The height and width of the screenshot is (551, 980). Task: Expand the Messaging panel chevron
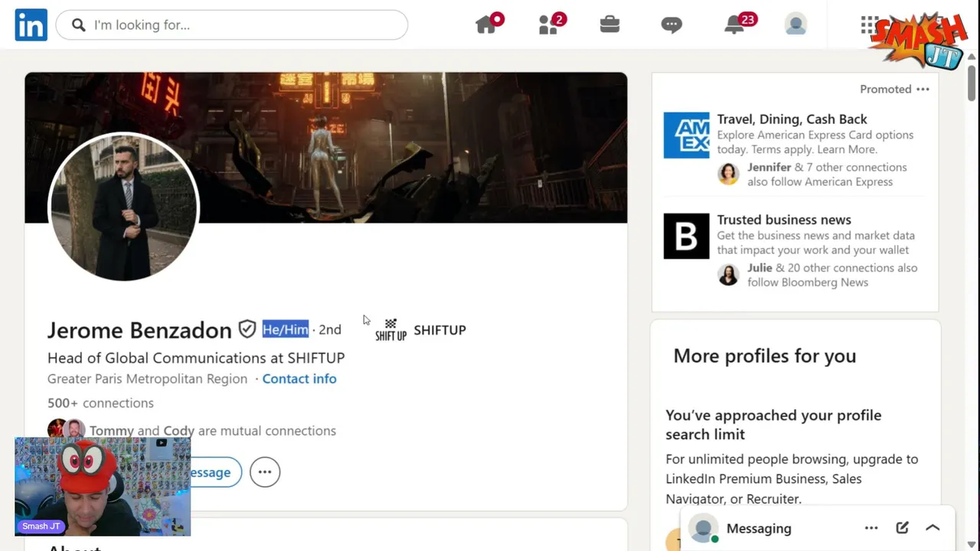(x=933, y=527)
